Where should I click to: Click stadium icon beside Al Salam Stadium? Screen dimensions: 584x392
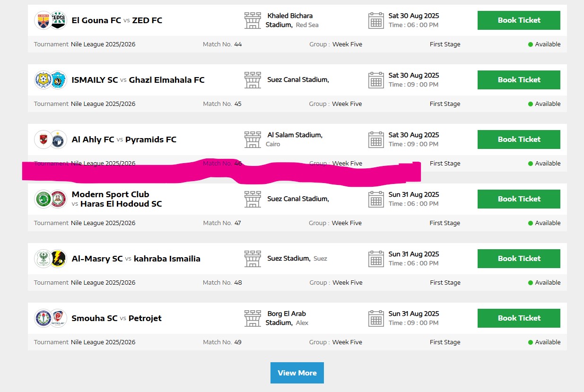click(x=253, y=139)
